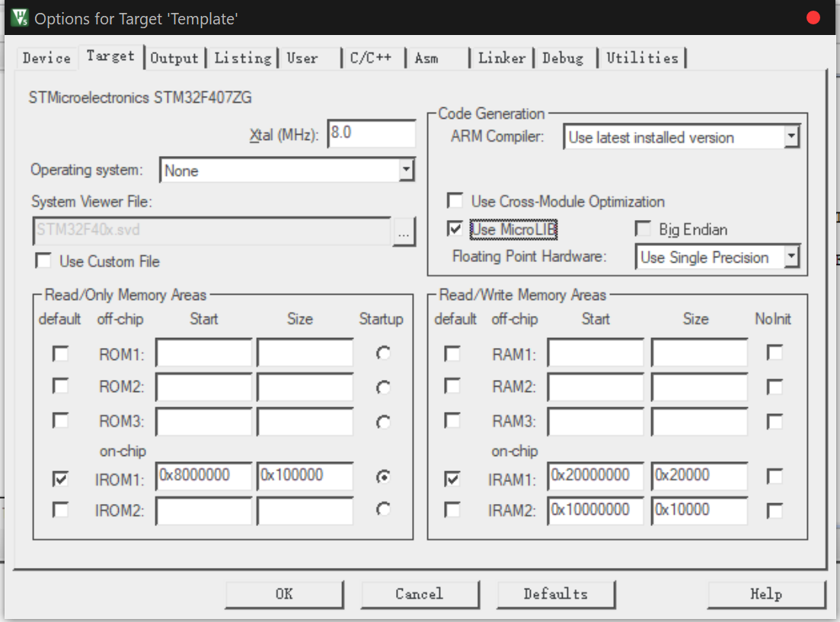The width and height of the screenshot is (840, 622).
Task: Confirm settings with the OK button
Action: point(284,594)
